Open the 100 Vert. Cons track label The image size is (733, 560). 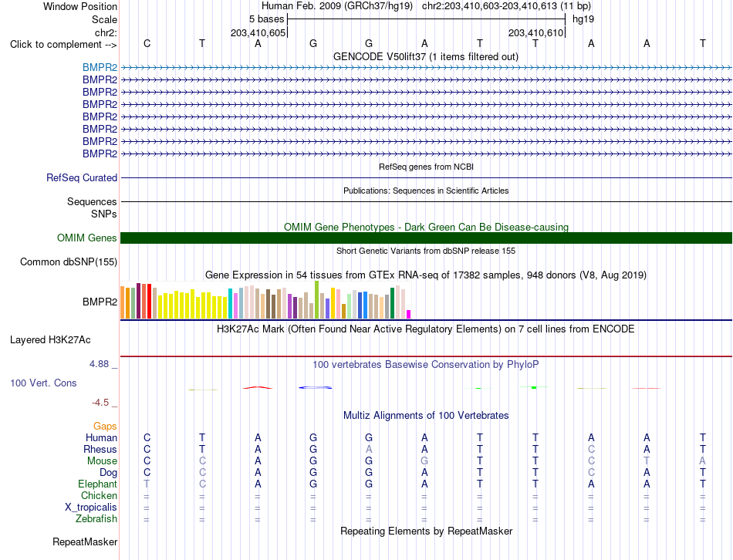(43, 383)
